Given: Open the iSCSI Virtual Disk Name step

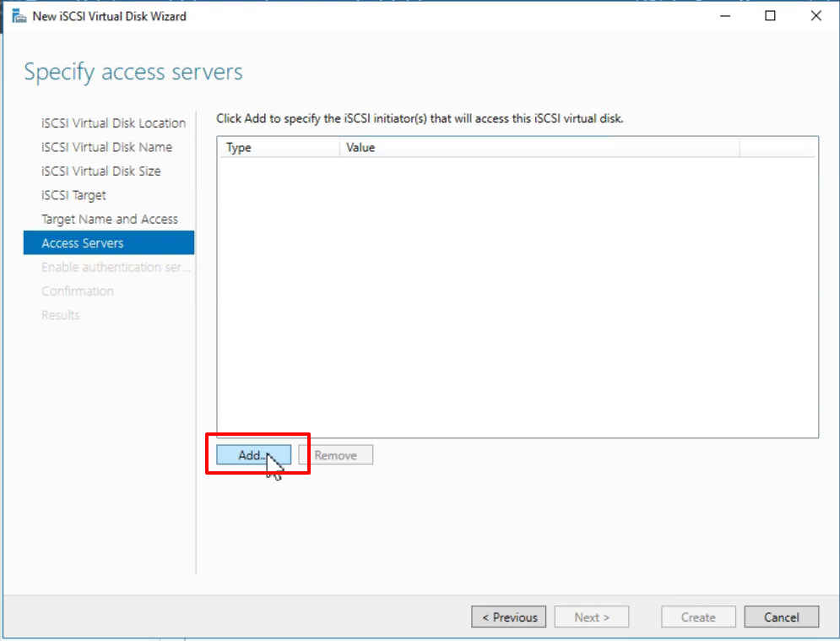Looking at the screenshot, I should (106, 147).
